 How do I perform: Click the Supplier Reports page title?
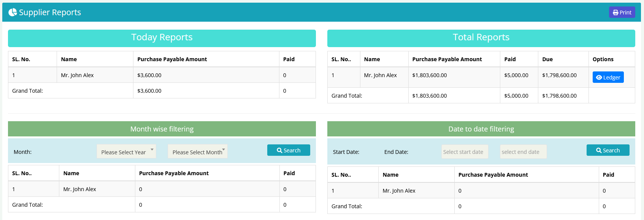pos(50,13)
